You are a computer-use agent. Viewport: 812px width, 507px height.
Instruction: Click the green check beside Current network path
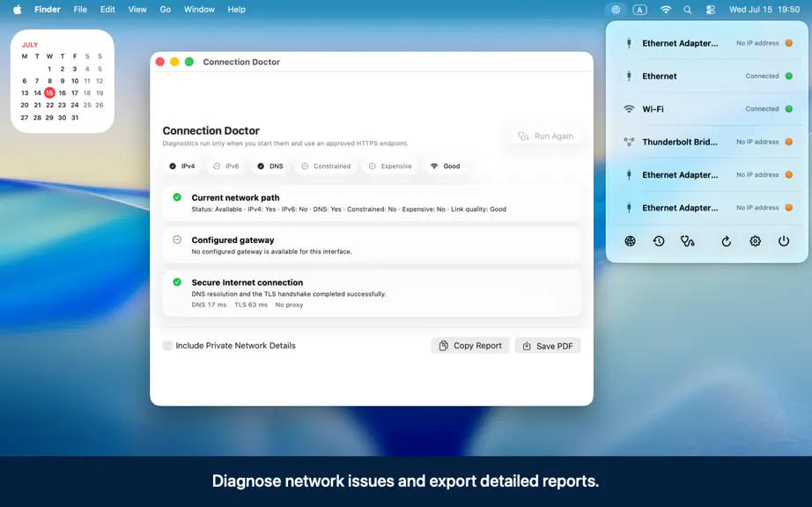177,197
